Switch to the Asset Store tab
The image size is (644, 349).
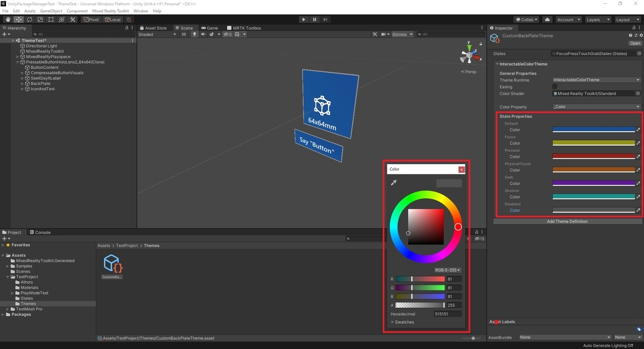(x=153, y=28)
